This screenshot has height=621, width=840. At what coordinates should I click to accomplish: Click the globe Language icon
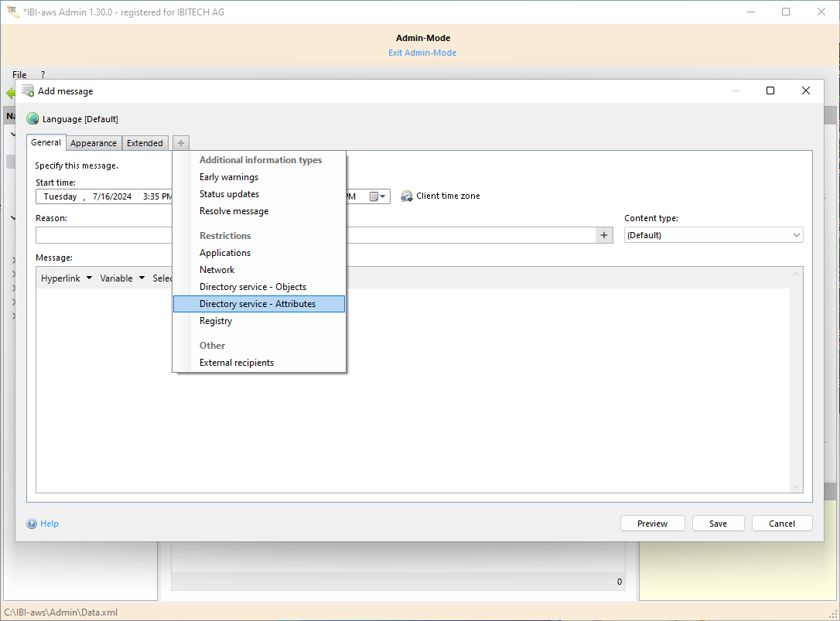[32, 119]
